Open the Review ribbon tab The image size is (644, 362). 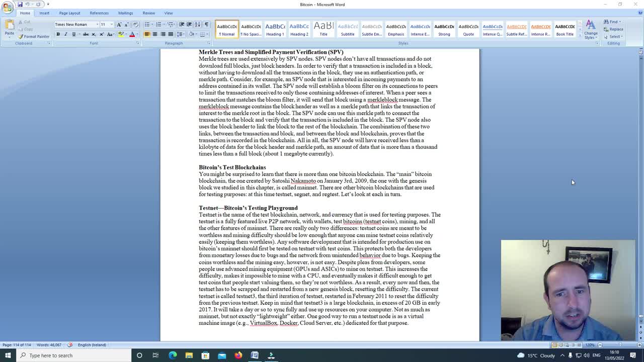(148, 13)
